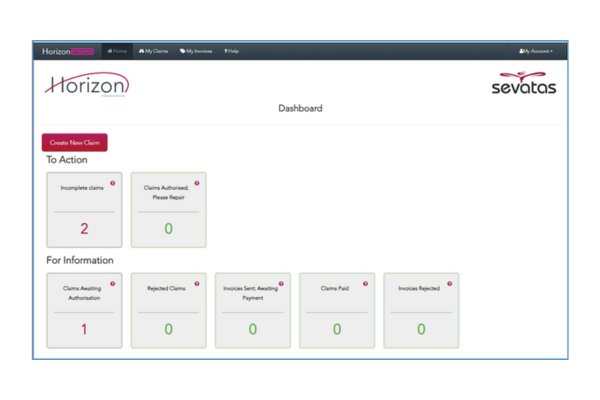Click help icon on Incomplete claims card

pyautogui.click(x=112, y=183)
